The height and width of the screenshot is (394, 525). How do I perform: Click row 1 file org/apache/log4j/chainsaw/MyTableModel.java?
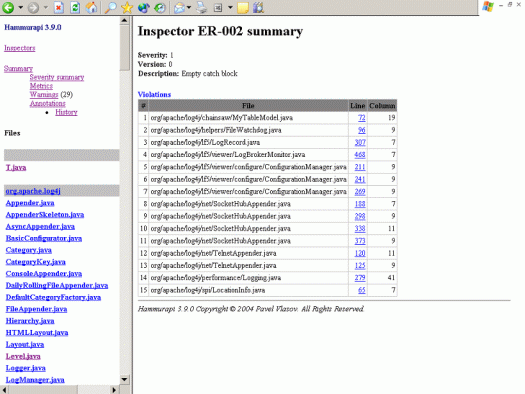tap(222, 118)
